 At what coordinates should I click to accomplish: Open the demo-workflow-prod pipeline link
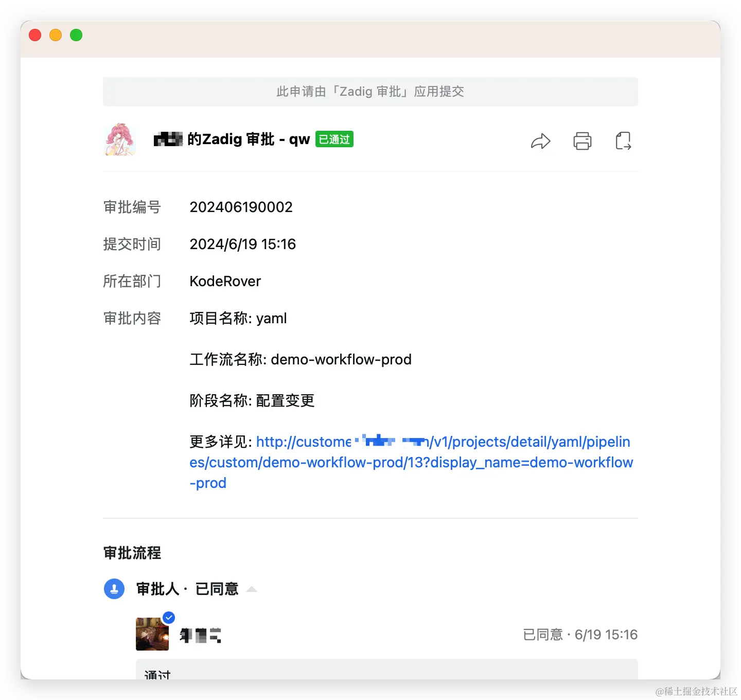411,462
